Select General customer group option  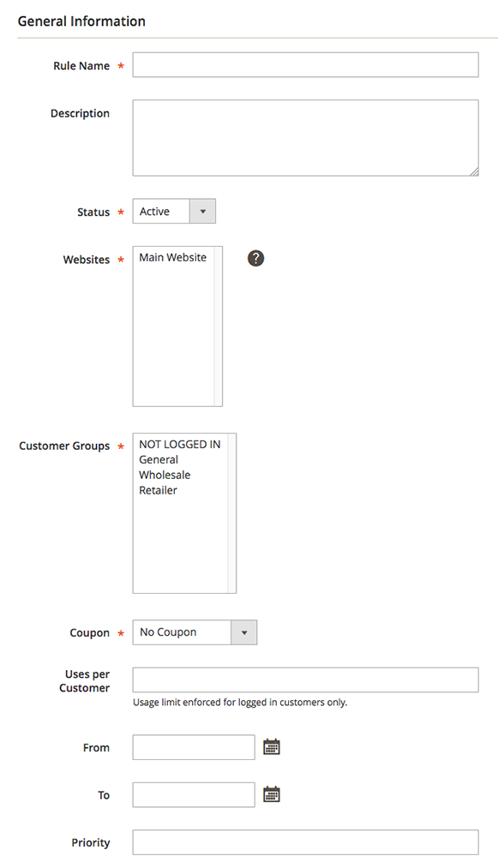click(159, 459)
